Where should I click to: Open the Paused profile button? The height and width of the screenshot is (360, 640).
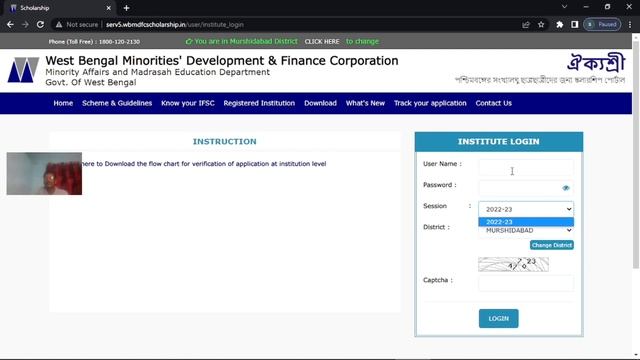(602, 24)
